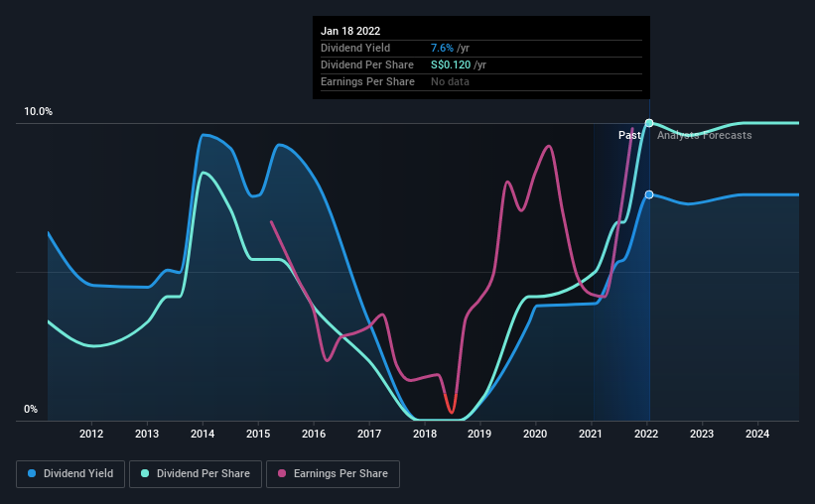This screenshot has height=504, width=815.
Task: Click the teal data point marker at 10.0%
Action: point(649,123)
